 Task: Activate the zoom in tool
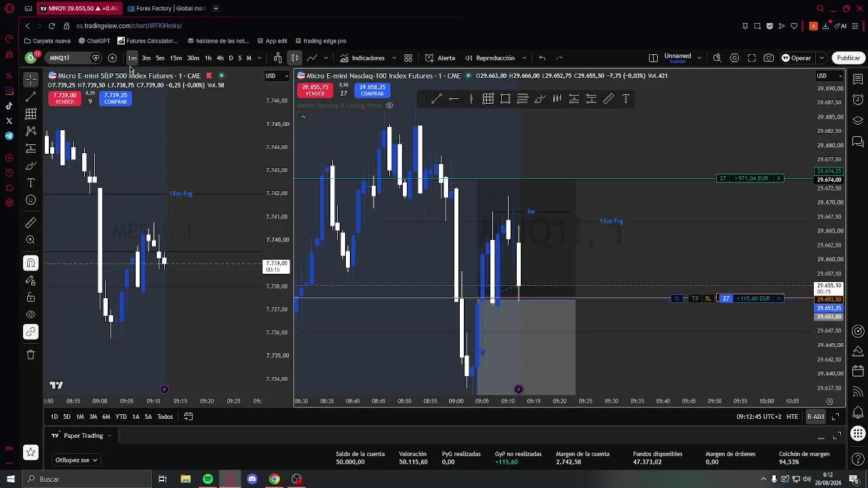tap(31, 240)
